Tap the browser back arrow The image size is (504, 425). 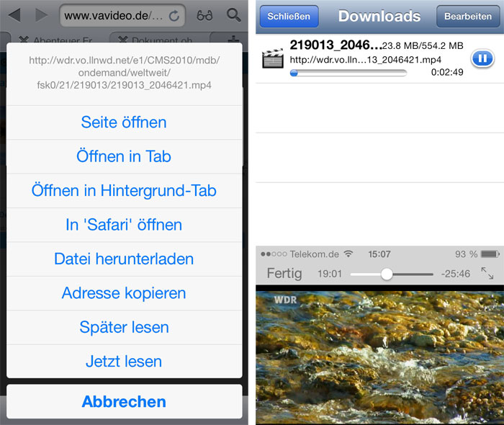tap(14, 15)
